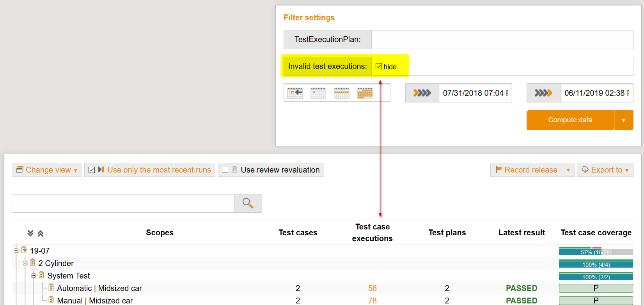Toggle Use only the most recent runs
Screen dimensions: 644x305
click(92, 170)
